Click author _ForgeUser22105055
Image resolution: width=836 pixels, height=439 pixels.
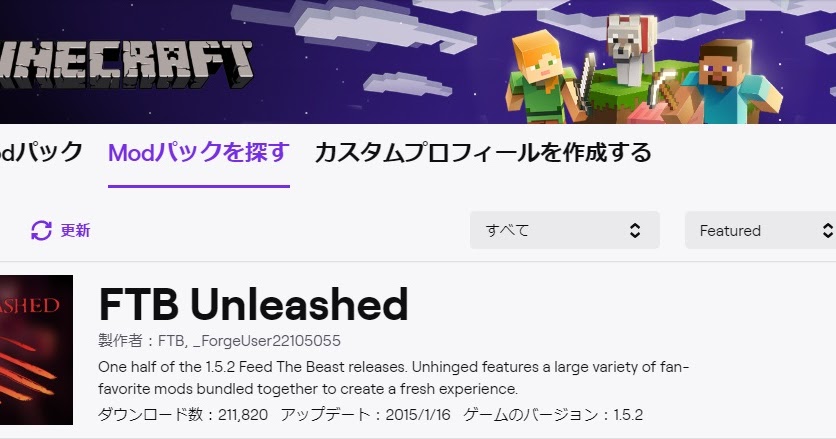coord(267,341)
